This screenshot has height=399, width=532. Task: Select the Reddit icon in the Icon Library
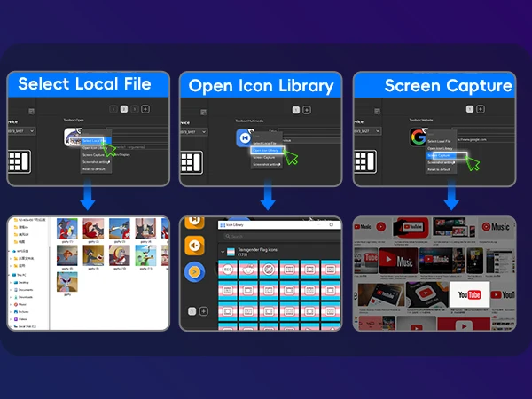point(248,270)
